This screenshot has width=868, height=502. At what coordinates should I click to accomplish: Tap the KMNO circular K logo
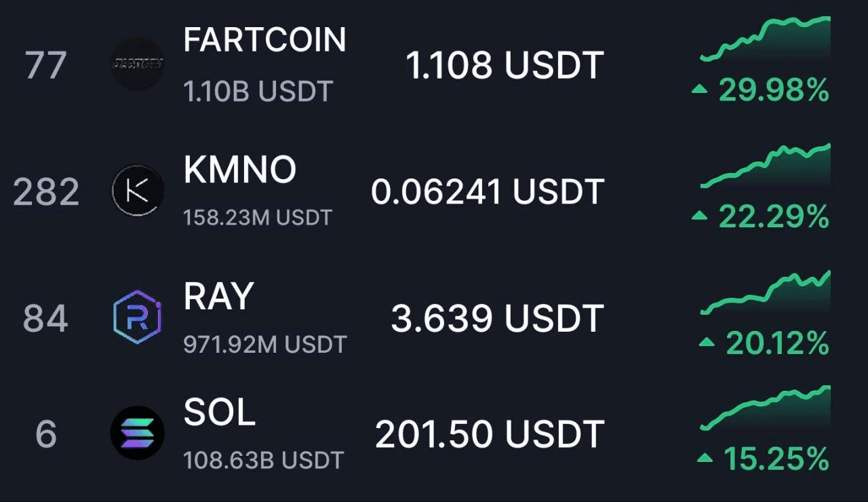coord(137,190)
